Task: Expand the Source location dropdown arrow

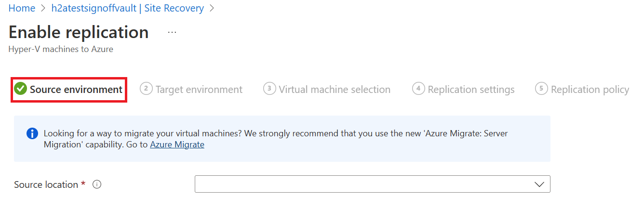Action: click(539, 184)
